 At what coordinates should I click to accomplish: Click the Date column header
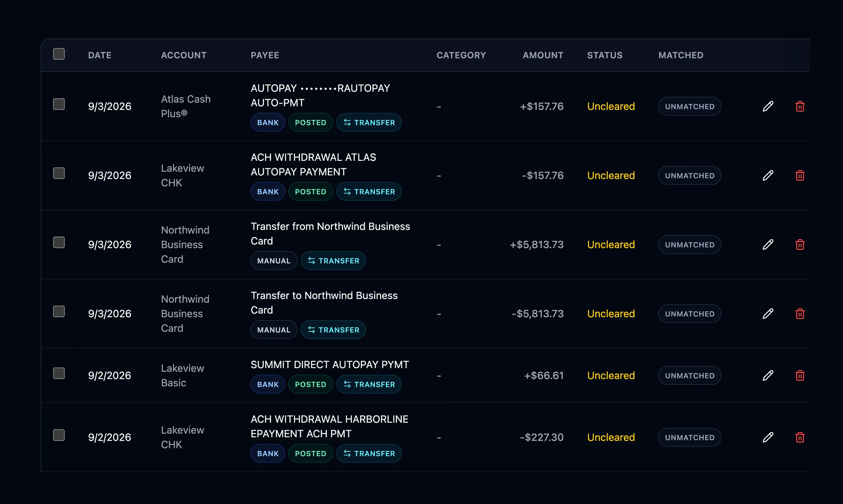point(100,55)
